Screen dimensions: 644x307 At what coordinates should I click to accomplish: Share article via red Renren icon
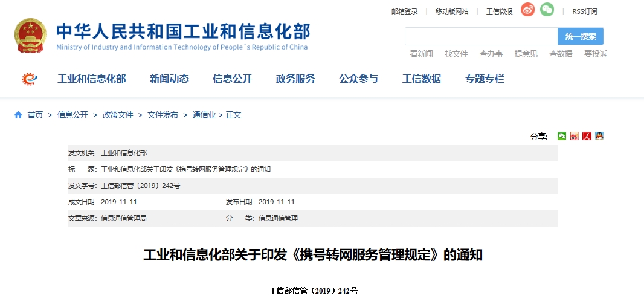click(587, 136)
